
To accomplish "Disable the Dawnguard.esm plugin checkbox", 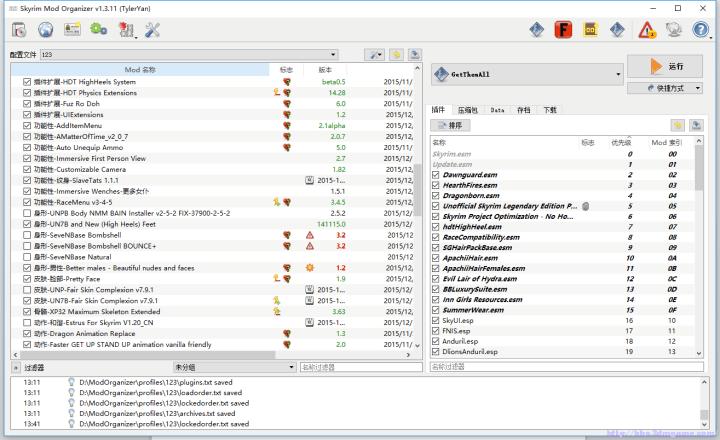I will click(x=435, y=175).
